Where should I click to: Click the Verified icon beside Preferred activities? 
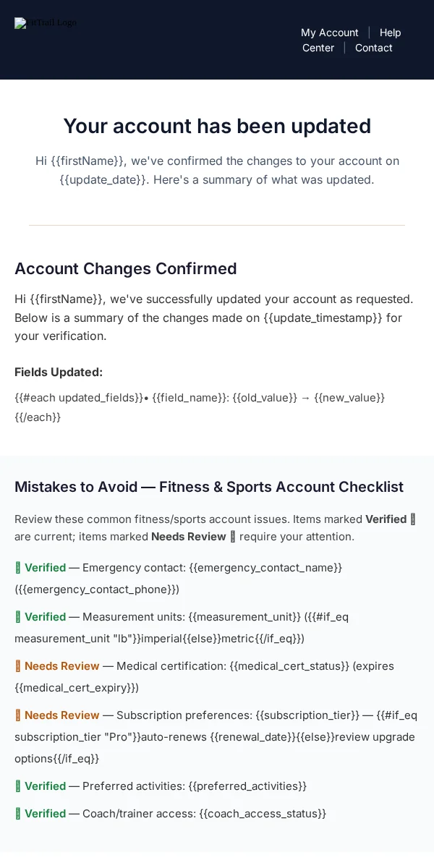pos(18,786)
